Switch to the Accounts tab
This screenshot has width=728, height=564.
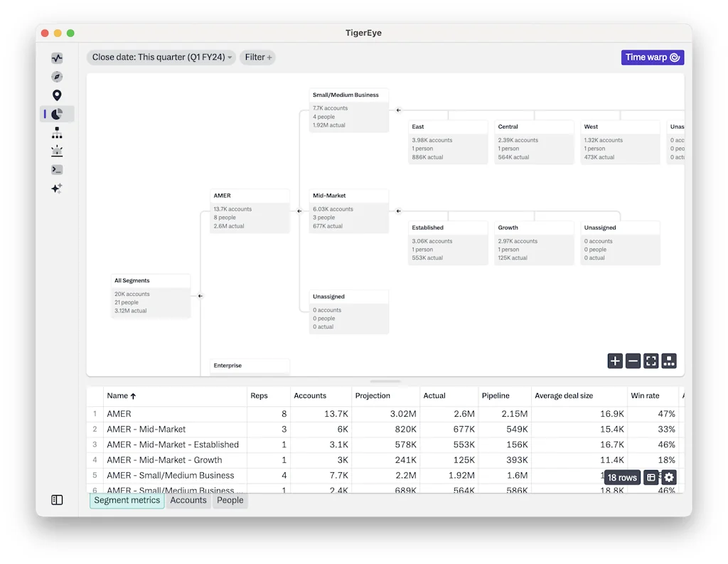(188, 500)
